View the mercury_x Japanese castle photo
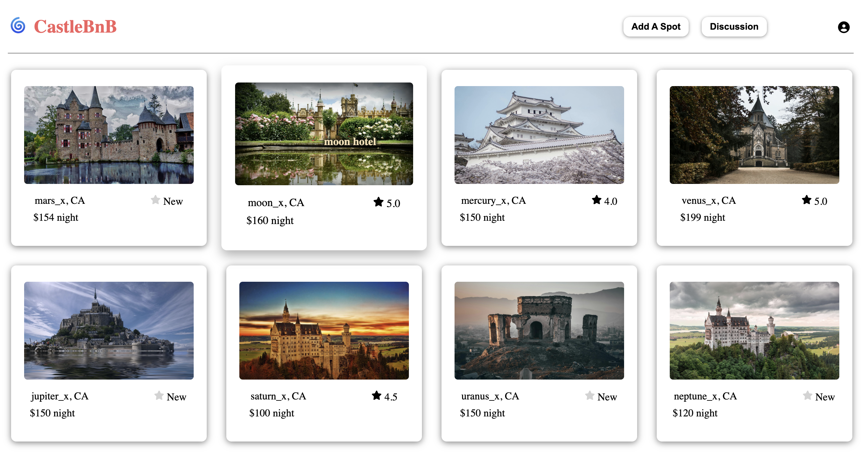868x465 pixels. (539, 135)
